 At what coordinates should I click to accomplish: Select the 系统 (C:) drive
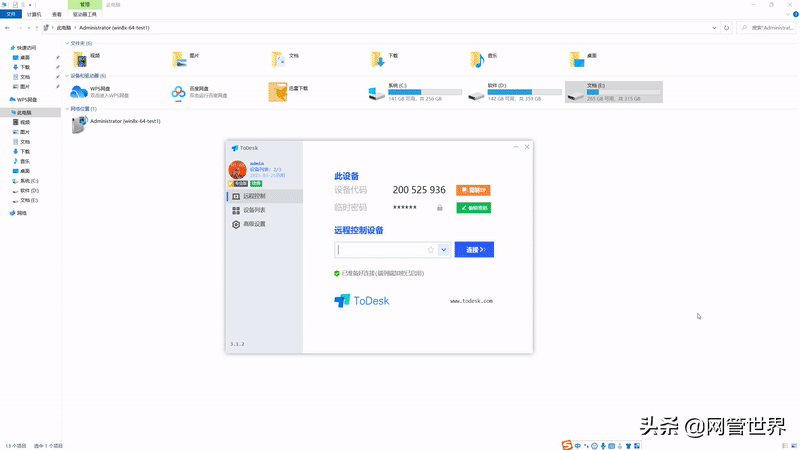click(415, 92)
